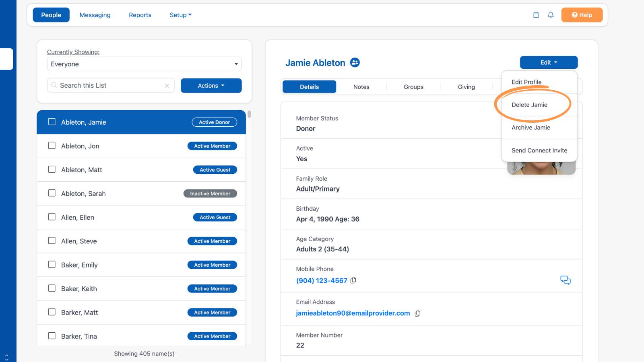Select Allen, Steve in the list

(x=141, y=241)
